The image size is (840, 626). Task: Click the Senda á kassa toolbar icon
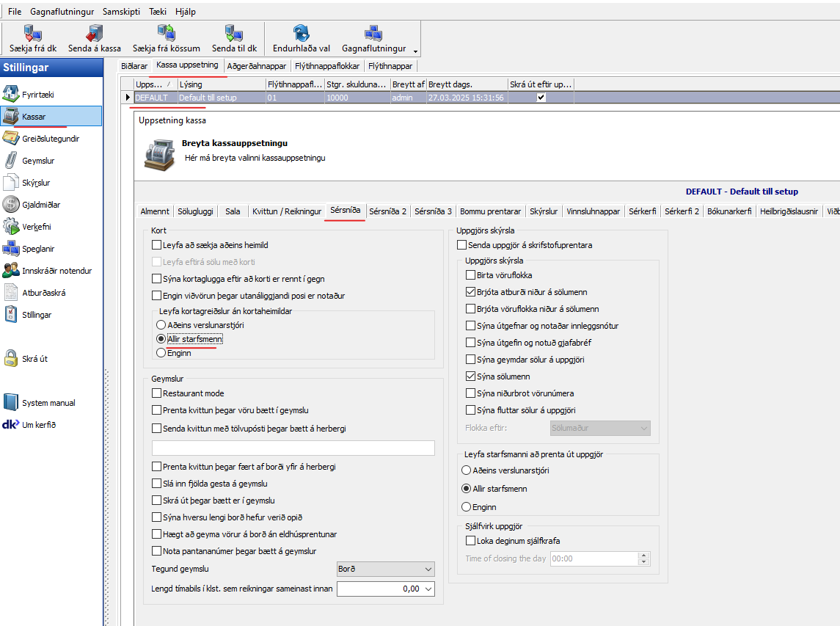tap(95, 34)
